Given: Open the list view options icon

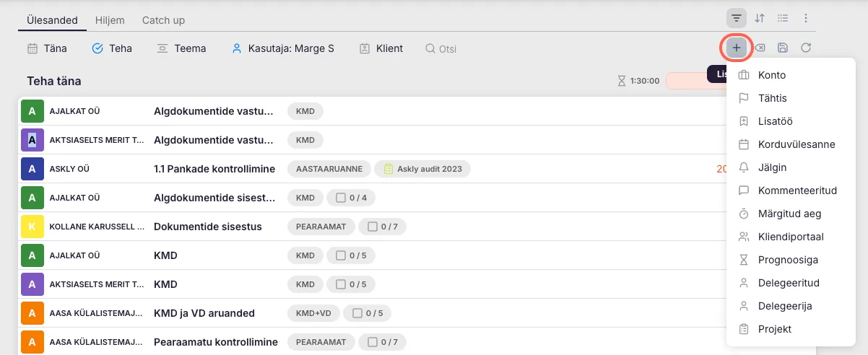Looking at the screenshot, I should (x=783, y=18).
